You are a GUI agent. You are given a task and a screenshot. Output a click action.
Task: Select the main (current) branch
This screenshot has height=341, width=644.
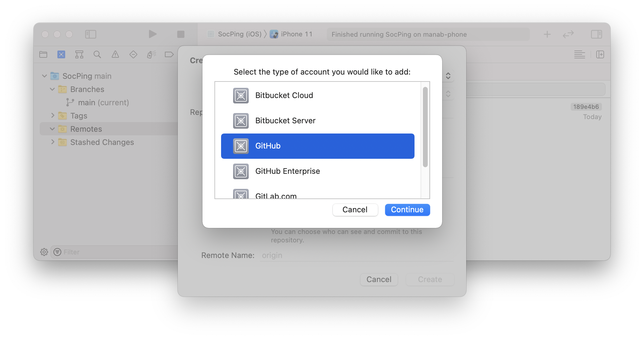[x=103, y=103]
